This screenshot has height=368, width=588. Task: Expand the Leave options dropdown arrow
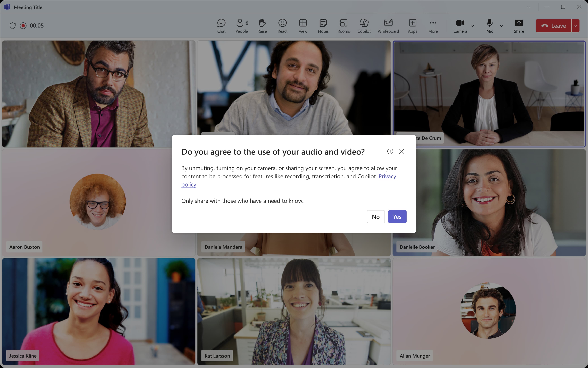coord(575,26)
